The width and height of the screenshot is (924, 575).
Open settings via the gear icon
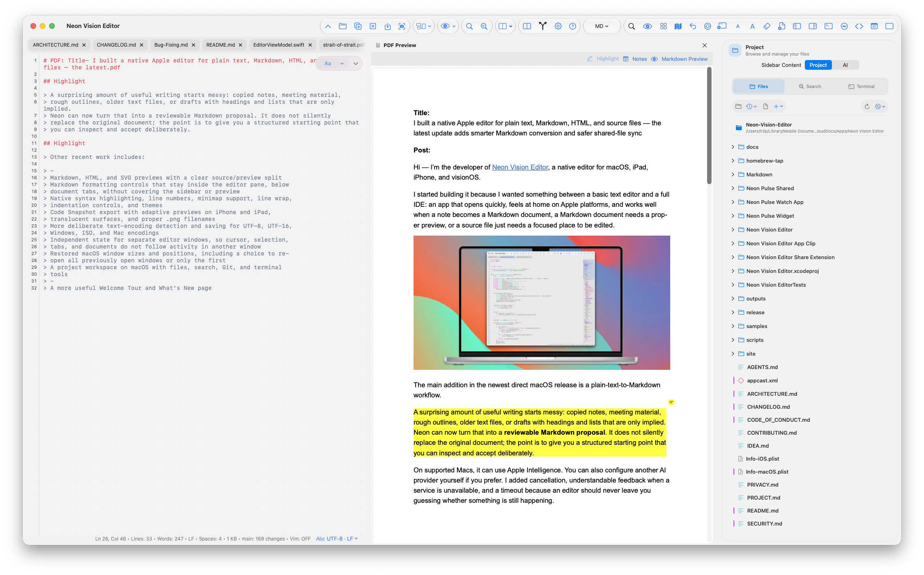click(x=558, y=26)
